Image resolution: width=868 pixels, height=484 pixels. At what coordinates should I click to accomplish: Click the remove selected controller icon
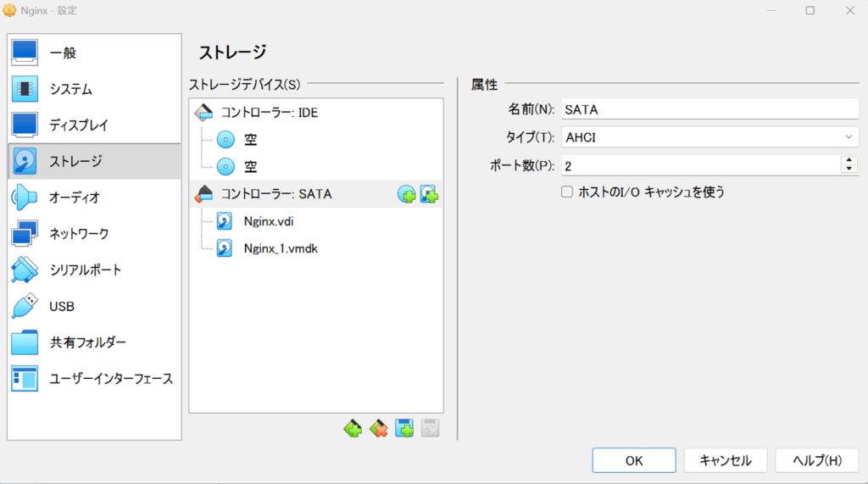point(378,429)
